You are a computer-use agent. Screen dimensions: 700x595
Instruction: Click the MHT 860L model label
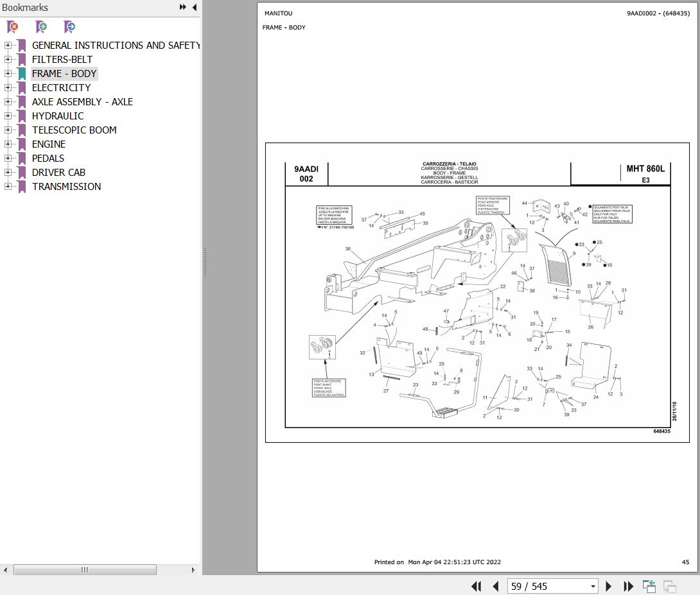click(x=645, y=169)
